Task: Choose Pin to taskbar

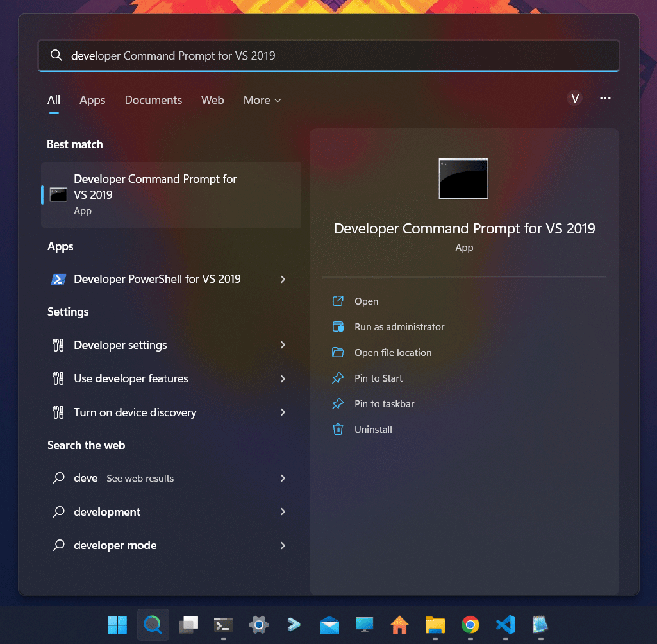Action: tap(384, 403)
